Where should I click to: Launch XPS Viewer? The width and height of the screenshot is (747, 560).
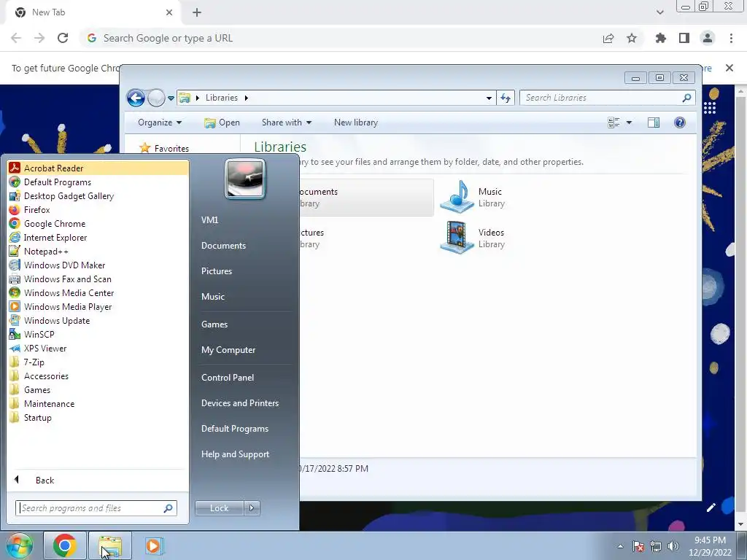pos(98,348)
